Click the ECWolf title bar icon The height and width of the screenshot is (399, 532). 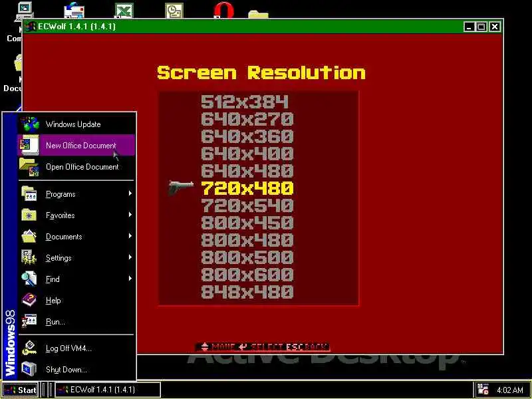coord(31,27)
